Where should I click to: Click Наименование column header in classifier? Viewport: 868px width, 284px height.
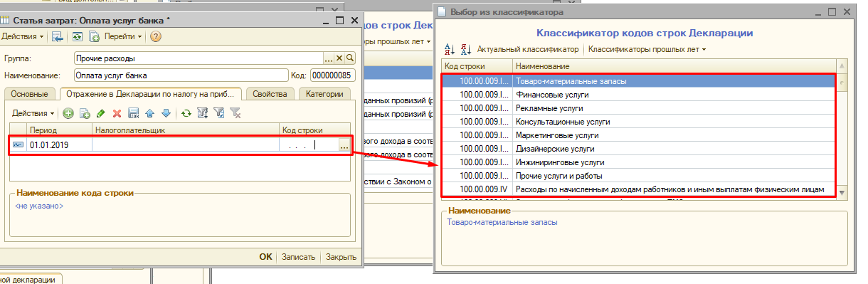tap(674, 66)
